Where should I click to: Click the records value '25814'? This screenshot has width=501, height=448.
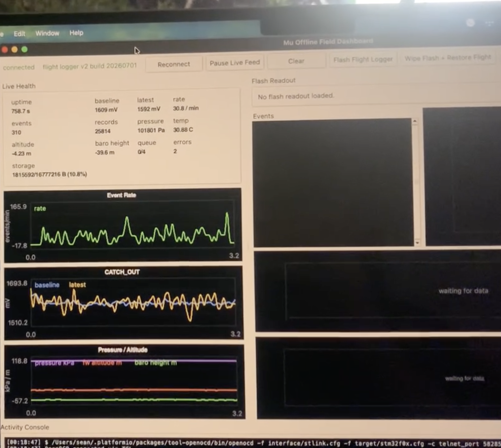[x=103, y=131]
